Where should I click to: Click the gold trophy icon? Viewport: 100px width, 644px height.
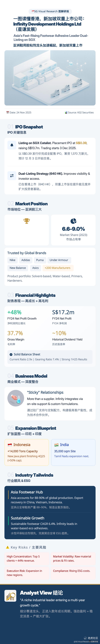[27, 221]
